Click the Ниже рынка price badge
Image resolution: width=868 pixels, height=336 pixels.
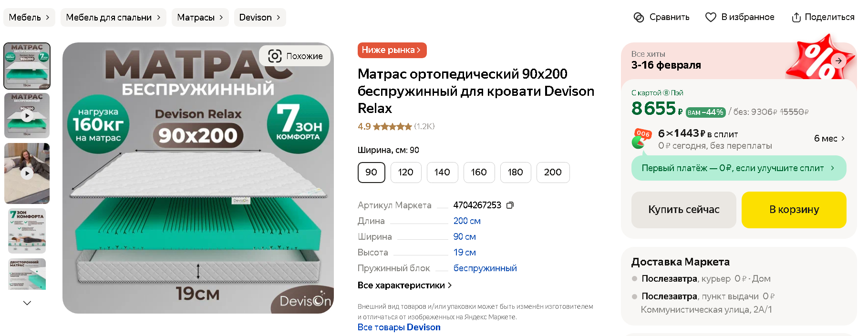(392, 50)
